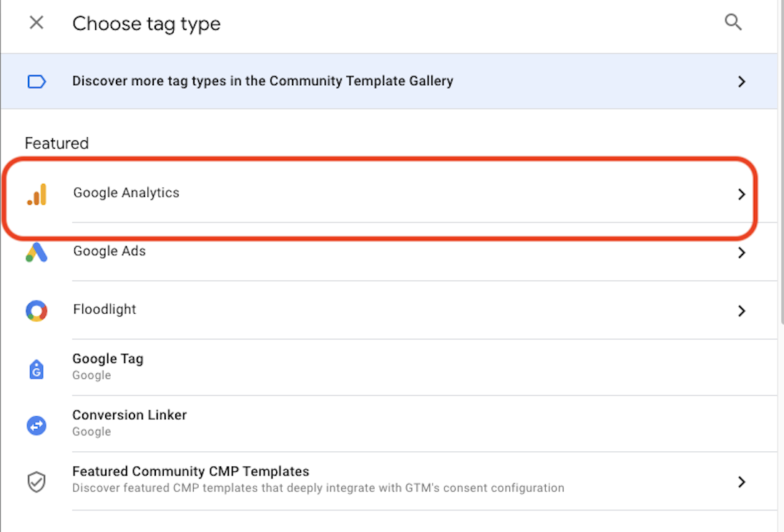Expand Google Analytics with its chevron arrow

(x=742, y=194)
